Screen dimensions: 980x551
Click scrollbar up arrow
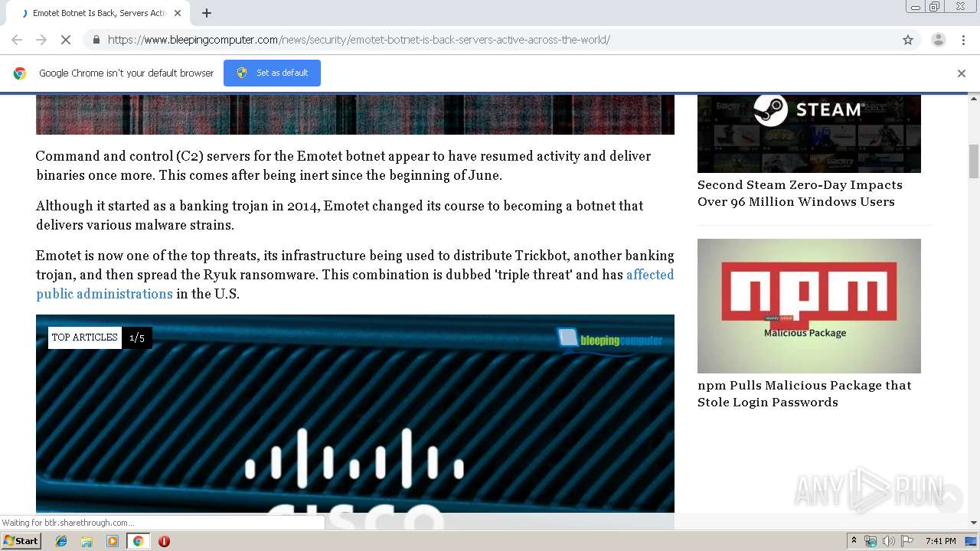974,99
